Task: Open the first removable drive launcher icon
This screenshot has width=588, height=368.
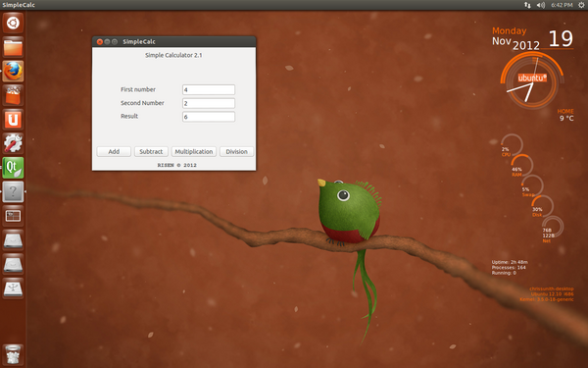Action: (13, 240)
